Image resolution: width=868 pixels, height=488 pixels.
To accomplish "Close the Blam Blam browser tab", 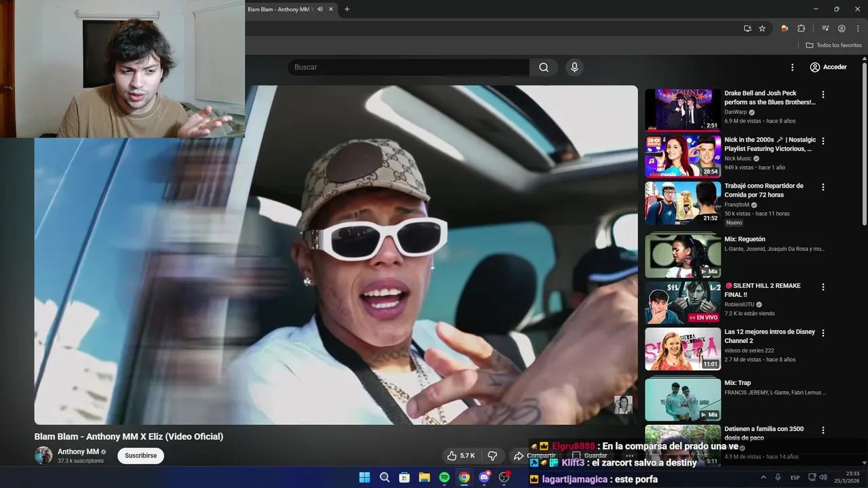I will click(x=331, y=9).
